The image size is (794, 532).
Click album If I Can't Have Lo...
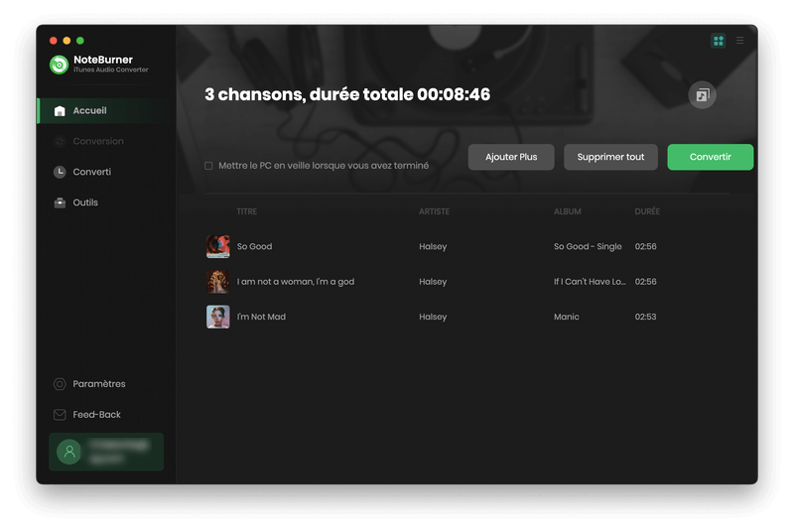tap(590, 282)
